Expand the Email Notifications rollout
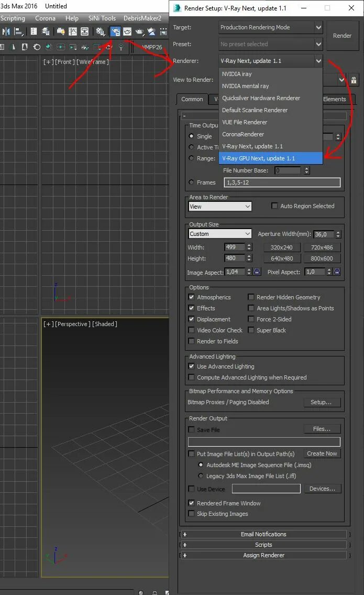The width and height of the screenshot is (364, 595). pos(263,534)
